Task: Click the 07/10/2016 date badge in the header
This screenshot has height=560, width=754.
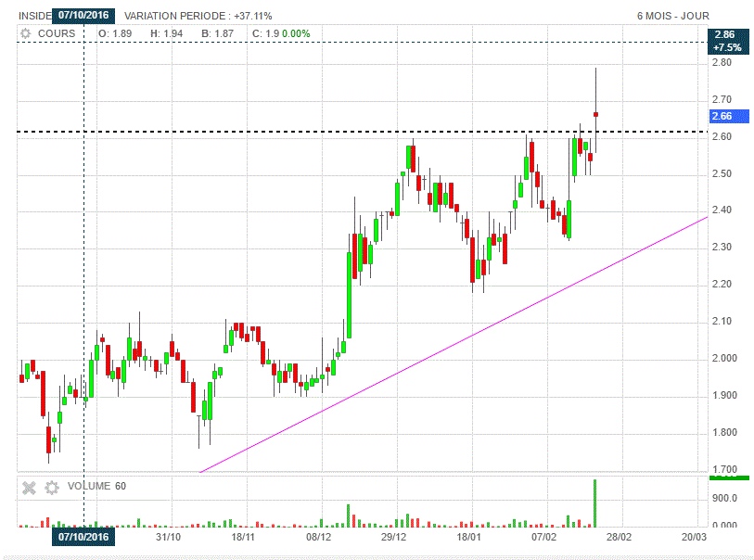Action: coord(83,16)
